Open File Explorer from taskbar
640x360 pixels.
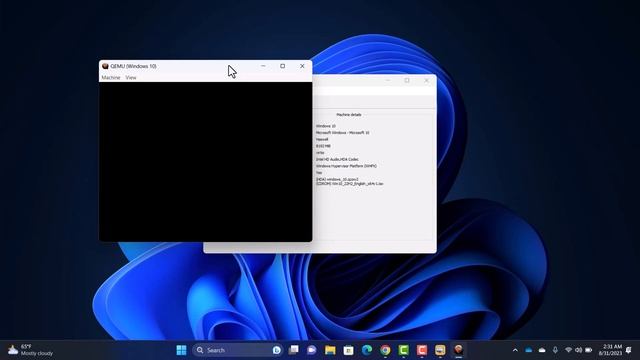pyautogui.click(x=330, y=350)
